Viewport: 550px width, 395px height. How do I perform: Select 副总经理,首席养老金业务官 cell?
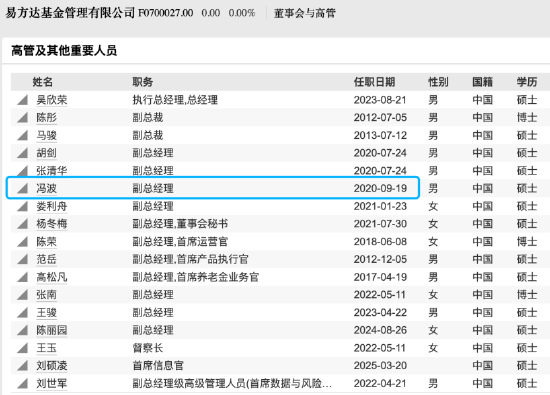[195, 277]
